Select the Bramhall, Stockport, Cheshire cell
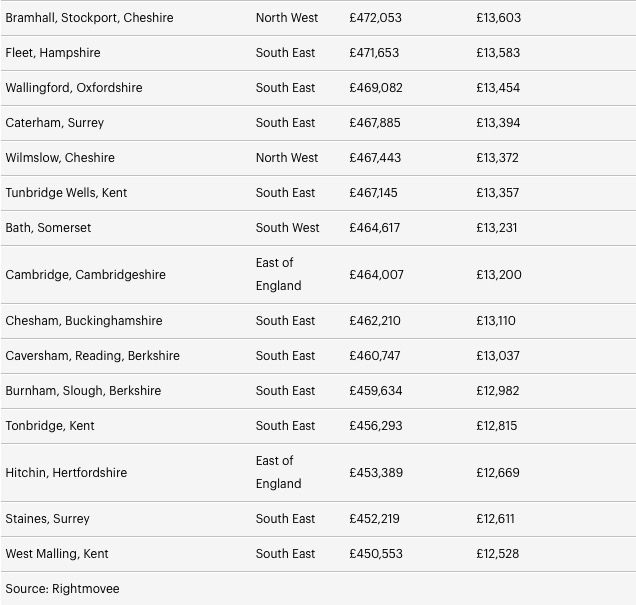Image resolution: width=636 pixels, height=605 pixels. tap(89, 18)
